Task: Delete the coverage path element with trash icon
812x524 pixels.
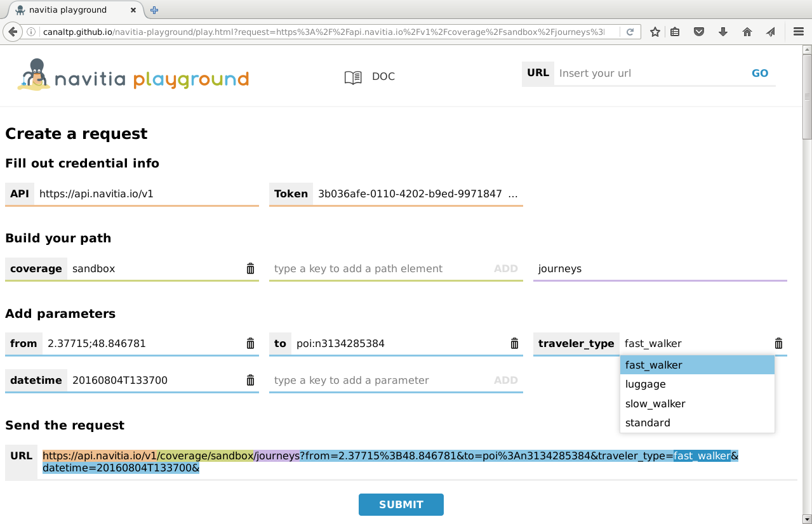Action: click(x=250, y=268)
